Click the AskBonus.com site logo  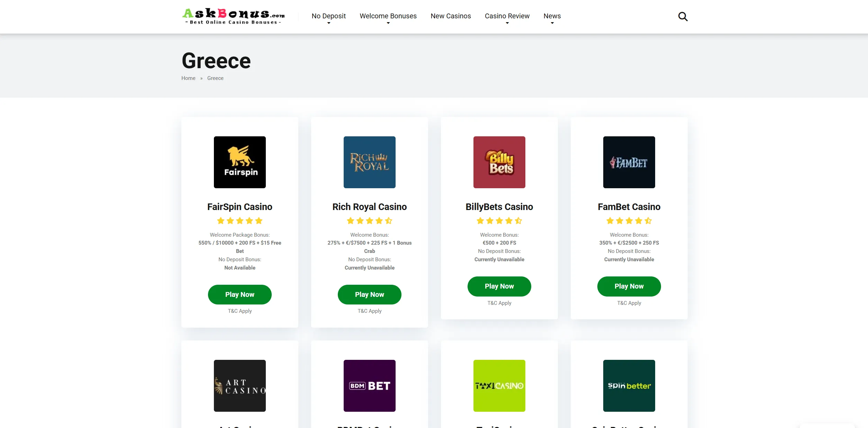point(234,16)
